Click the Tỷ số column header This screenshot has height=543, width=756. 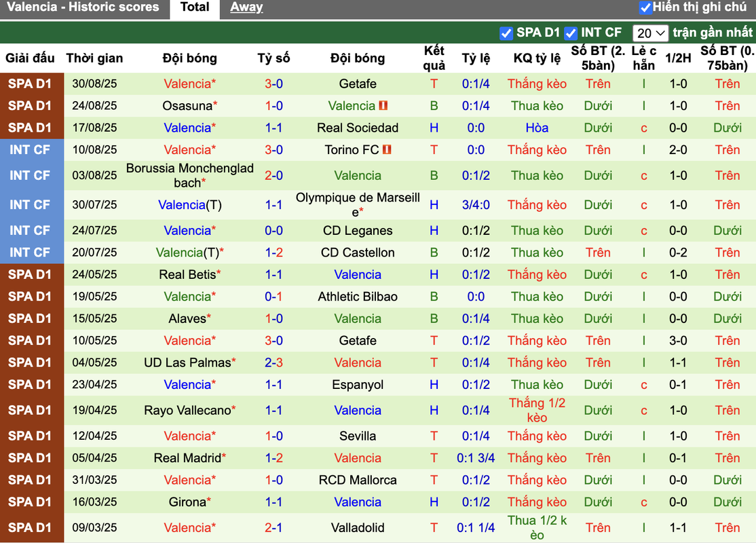tap(273, 58)
